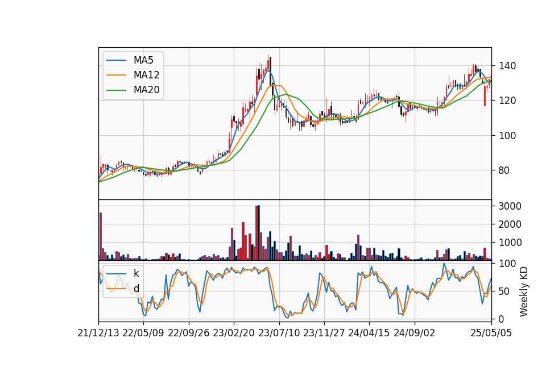
Task: Click the blue MA5 legend line sample
Action: [x=116, y=60]
